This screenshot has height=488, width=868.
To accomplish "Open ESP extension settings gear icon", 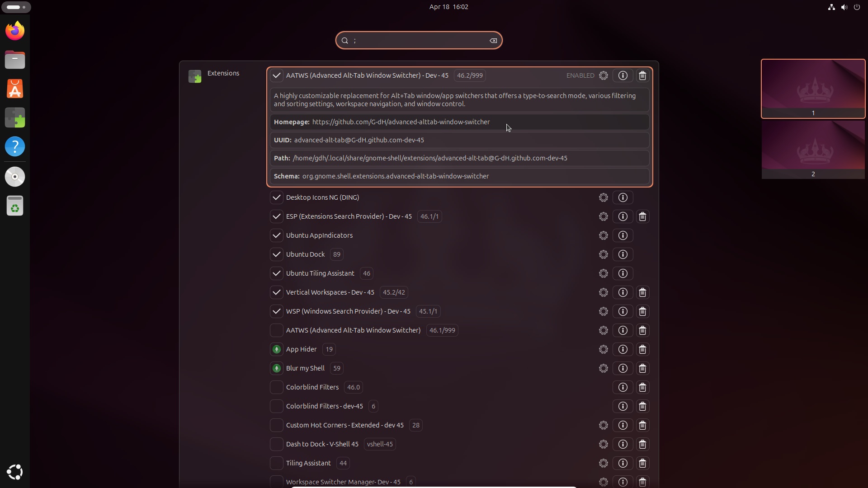I will point(604,216).
